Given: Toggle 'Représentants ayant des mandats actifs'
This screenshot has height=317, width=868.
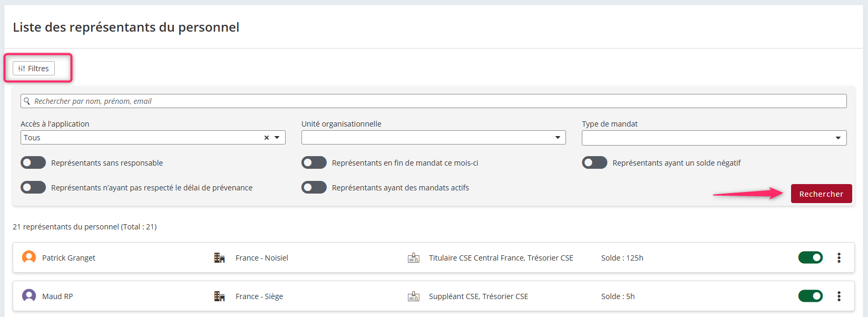Looking at the screenshot, I should (x=314, y=187).
